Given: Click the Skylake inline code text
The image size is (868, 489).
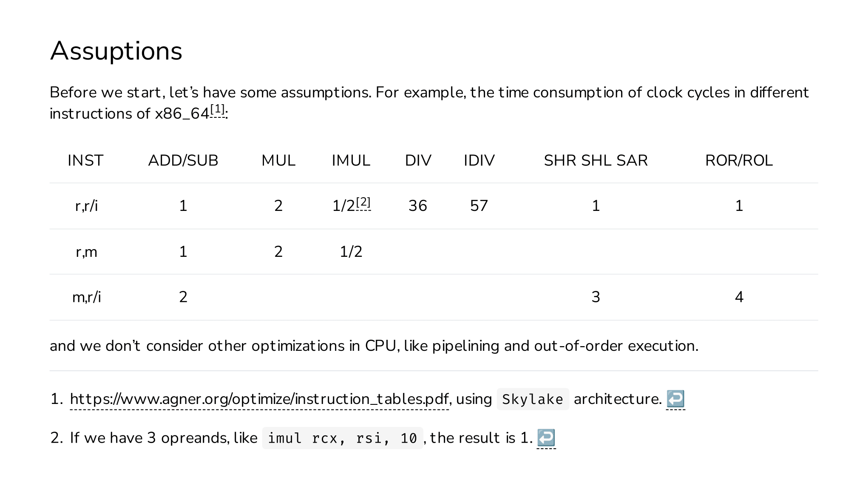Looking at the screenshot, I should (x=533, y=399).
